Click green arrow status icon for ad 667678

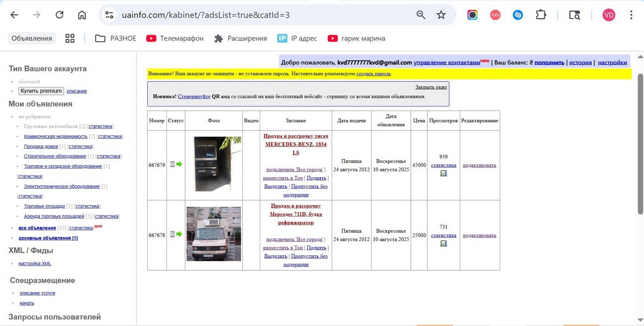179,234
